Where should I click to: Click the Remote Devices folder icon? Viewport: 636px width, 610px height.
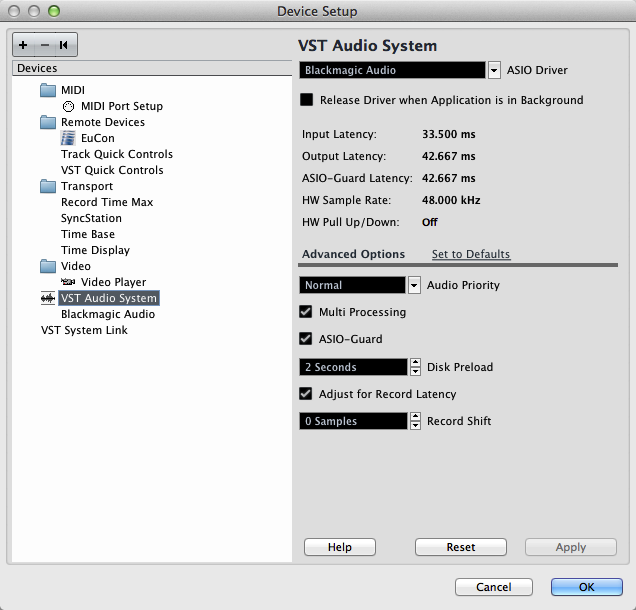coord(49,122)
